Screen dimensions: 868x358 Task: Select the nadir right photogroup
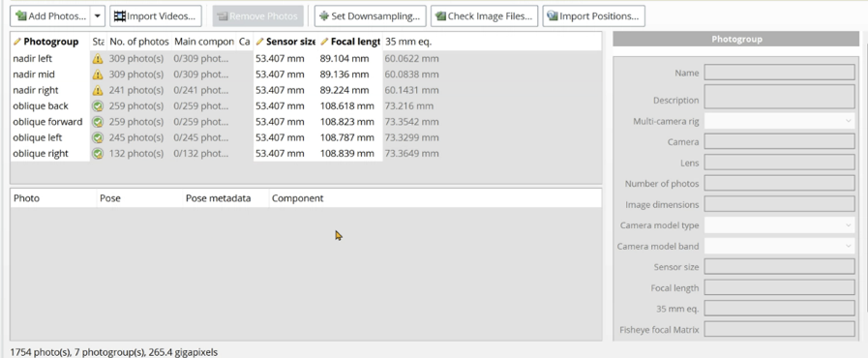pos(36,90)
